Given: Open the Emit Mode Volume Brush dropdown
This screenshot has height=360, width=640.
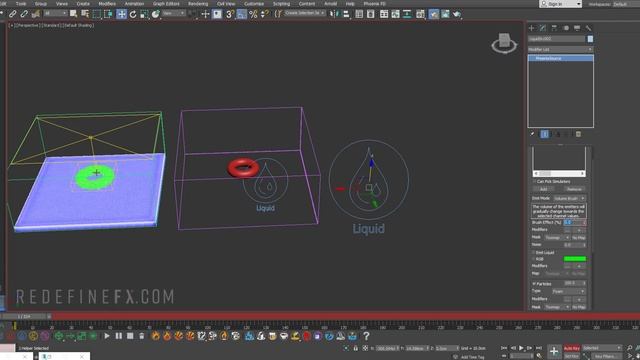Looking at the screenshot, I should click(x=569, y=198).
